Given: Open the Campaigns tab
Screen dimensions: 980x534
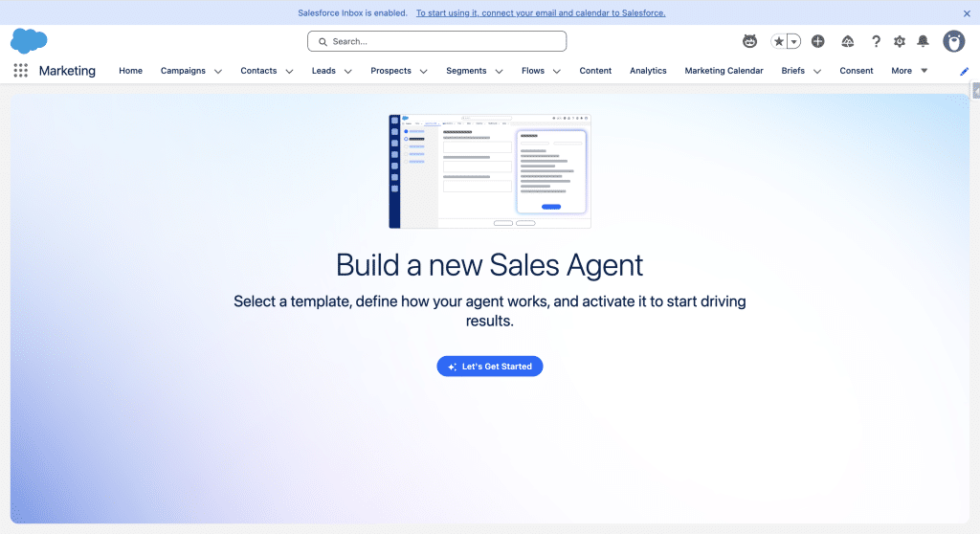Looking at the screenshot, I should [183, 71].
